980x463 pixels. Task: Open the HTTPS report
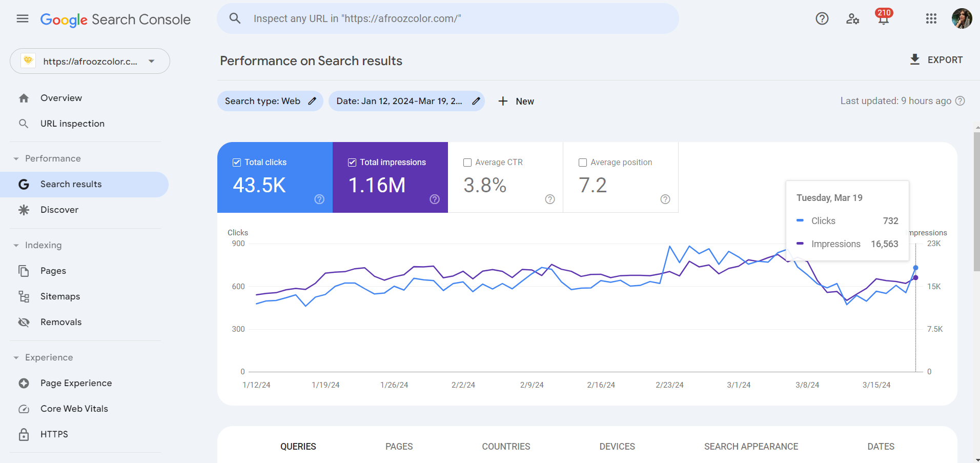pyautogui.click(x=54, y=434)
